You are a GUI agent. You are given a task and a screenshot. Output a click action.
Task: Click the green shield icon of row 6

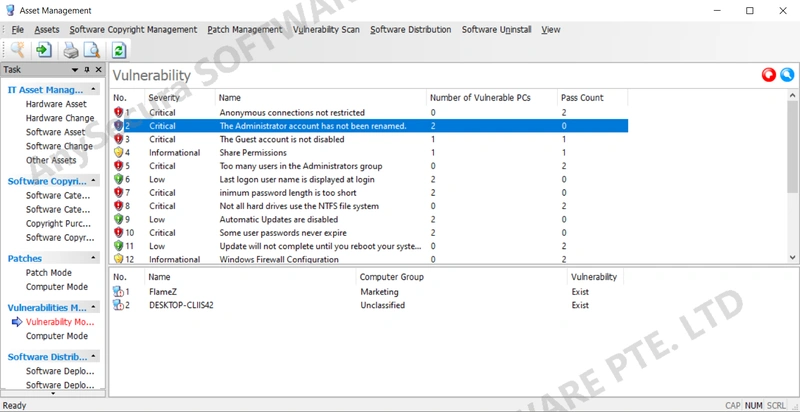coord(118,178)
